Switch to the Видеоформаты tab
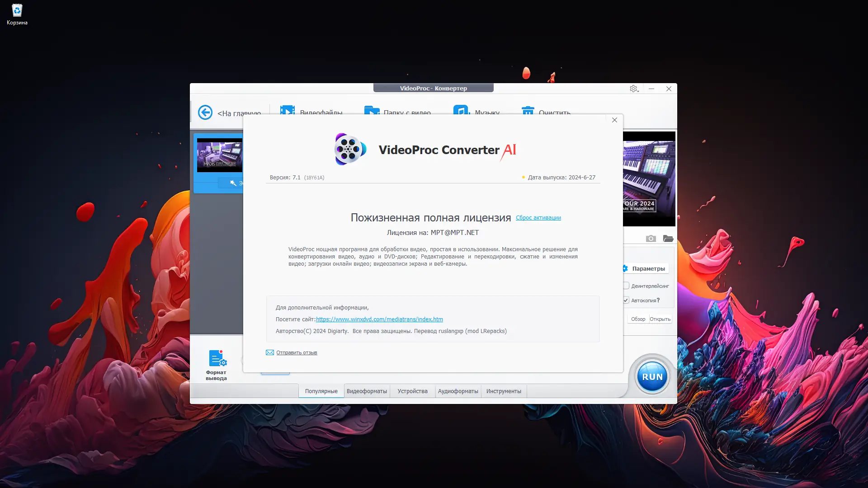The width and height of the screenshot is (868, 488). (x=367, y=391)
